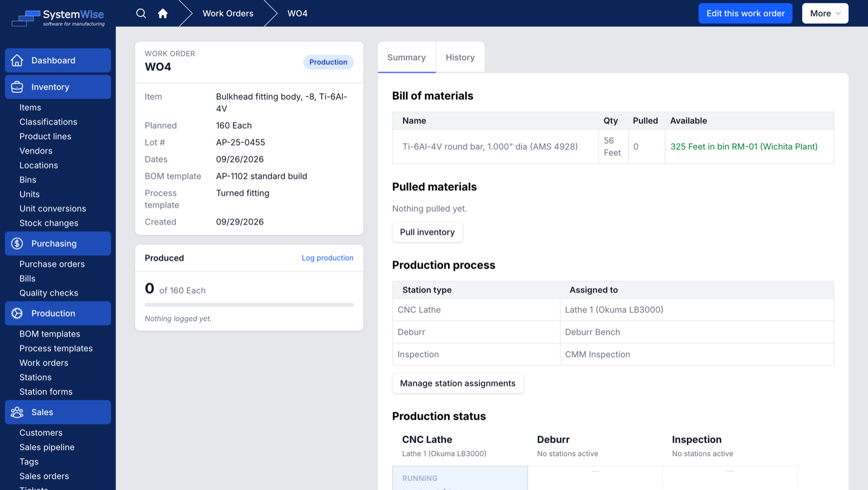868x490 pixels.
Task: Go to Sales pipeline
Action: coord(47,447)
